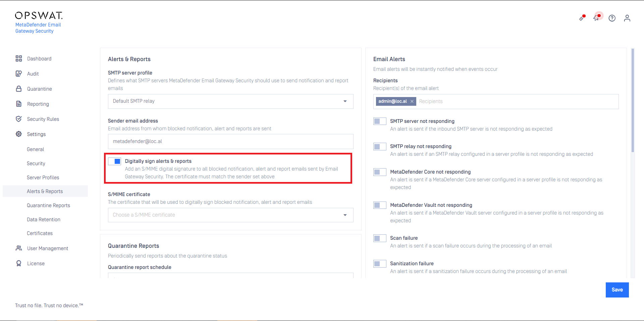Open the S/MIME certificate dropdown
Image resolution: width=644 pixels, height=321 pixels.
pos(230,215)
